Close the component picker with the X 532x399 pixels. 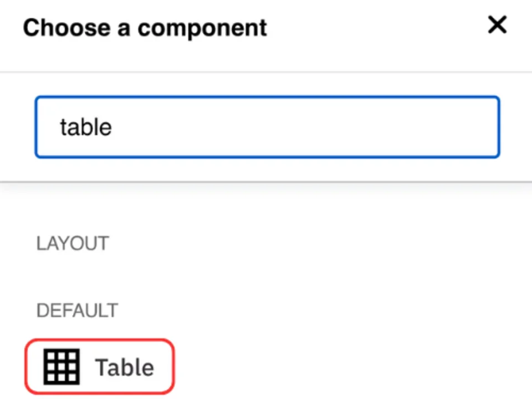497,25
